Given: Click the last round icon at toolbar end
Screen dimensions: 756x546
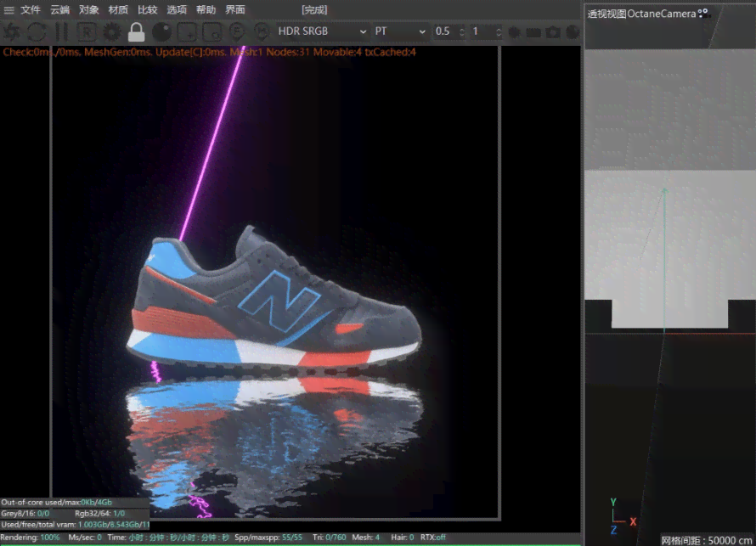Looking at the screenshot, I should 573,32.
